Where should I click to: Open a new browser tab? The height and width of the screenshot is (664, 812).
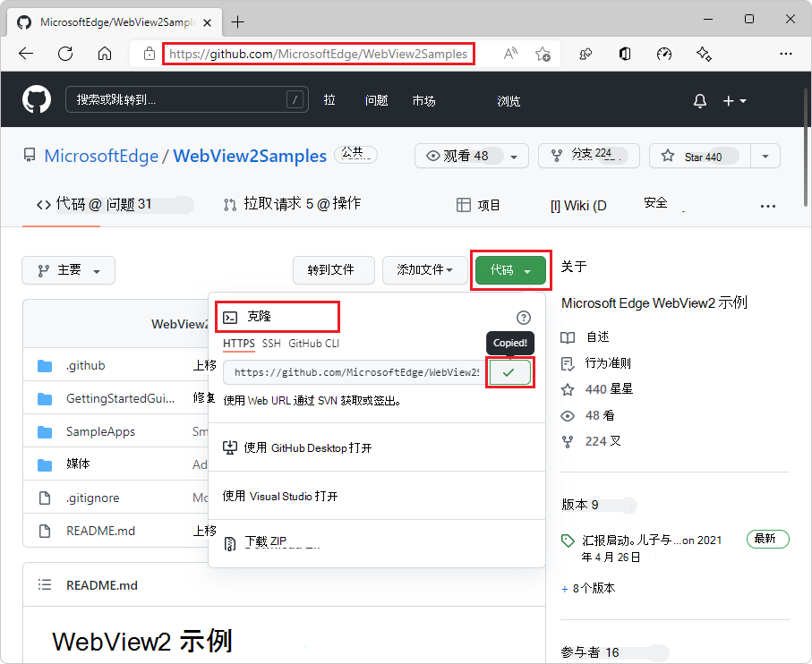pos(238,21)
